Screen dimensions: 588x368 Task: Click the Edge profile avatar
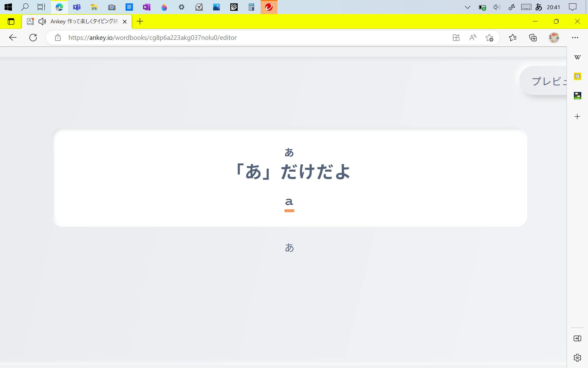pos(554,38)
